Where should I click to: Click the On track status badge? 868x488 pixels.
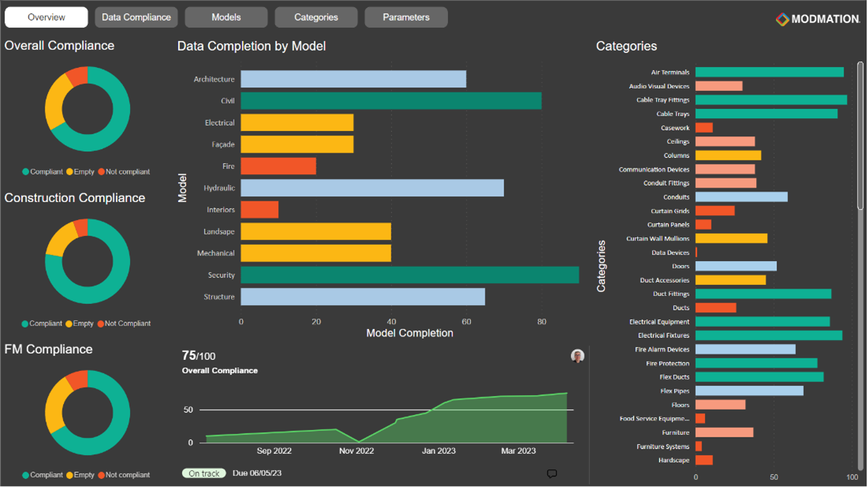[x=204, y=474]
